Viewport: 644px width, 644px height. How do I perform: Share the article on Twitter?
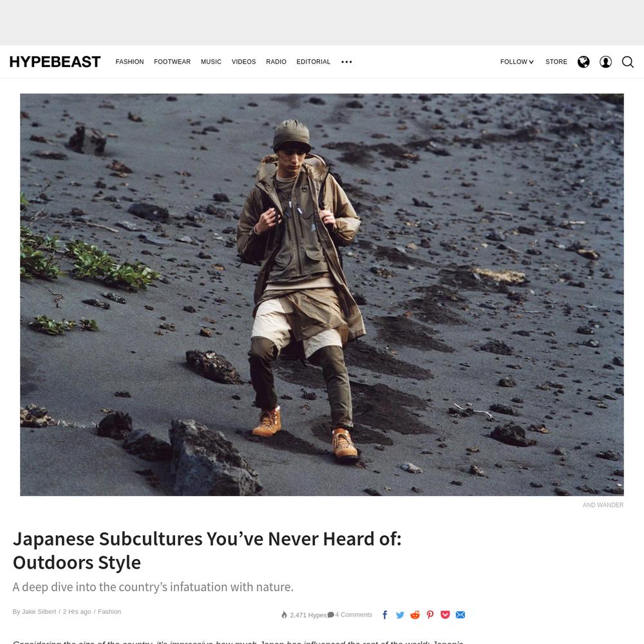pos(400,614)
